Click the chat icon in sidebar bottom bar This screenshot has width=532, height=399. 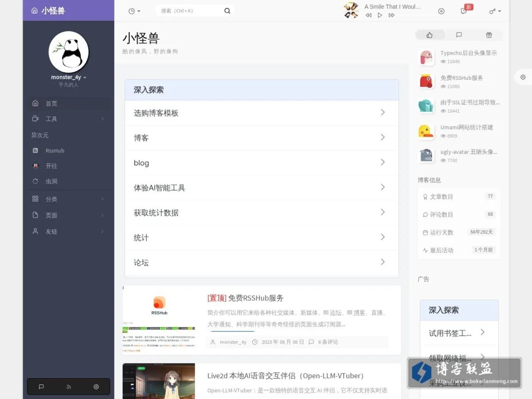tap(41, 387)
